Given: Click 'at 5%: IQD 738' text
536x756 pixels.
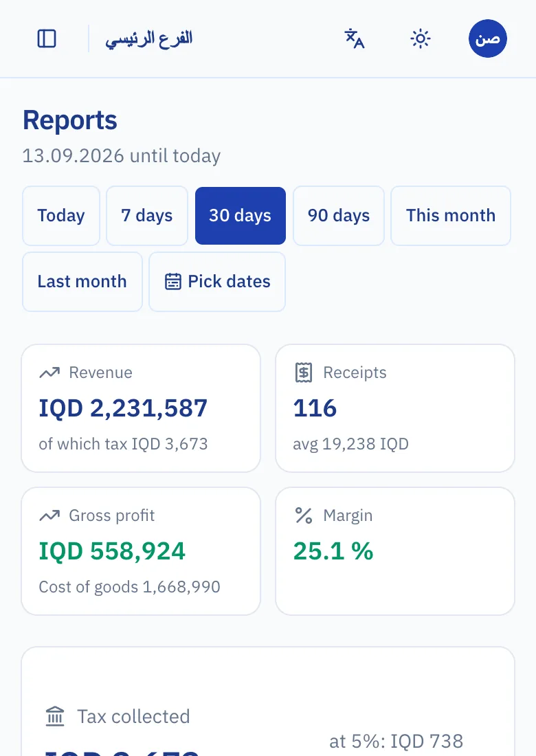Looking at the screenshot, I should click(x=397, y=741).
